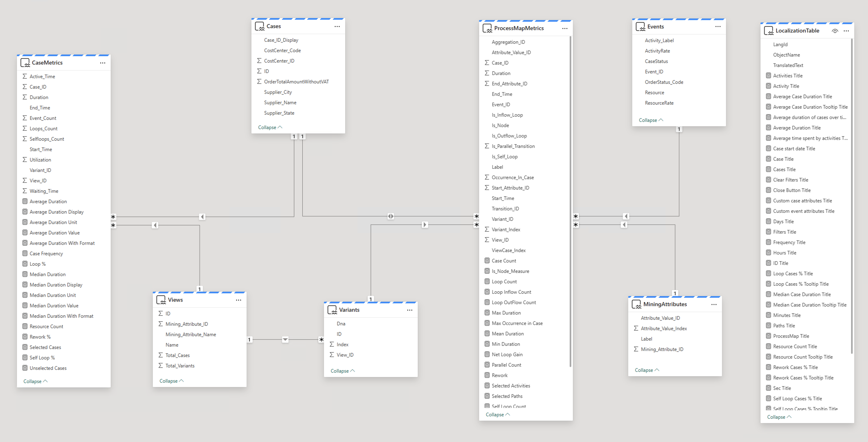The height and width of the screenshot is (442, 868).
Task: Open the CaseMetrics table options menu
Action: coord(102,63)
